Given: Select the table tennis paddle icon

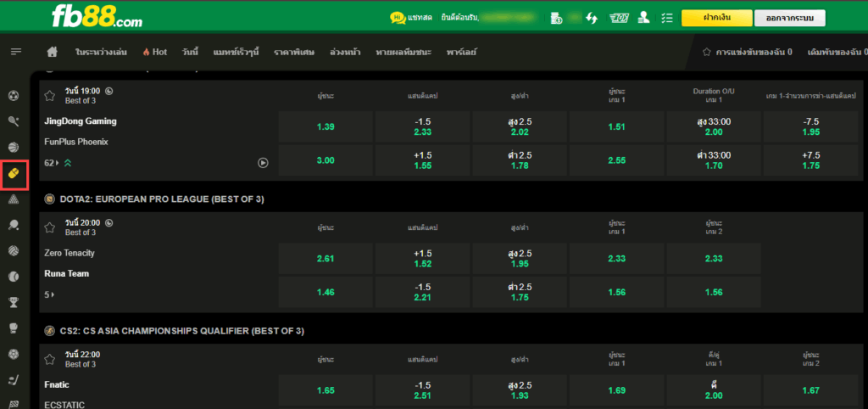Looking at the screenshot, I should point(14,225).
